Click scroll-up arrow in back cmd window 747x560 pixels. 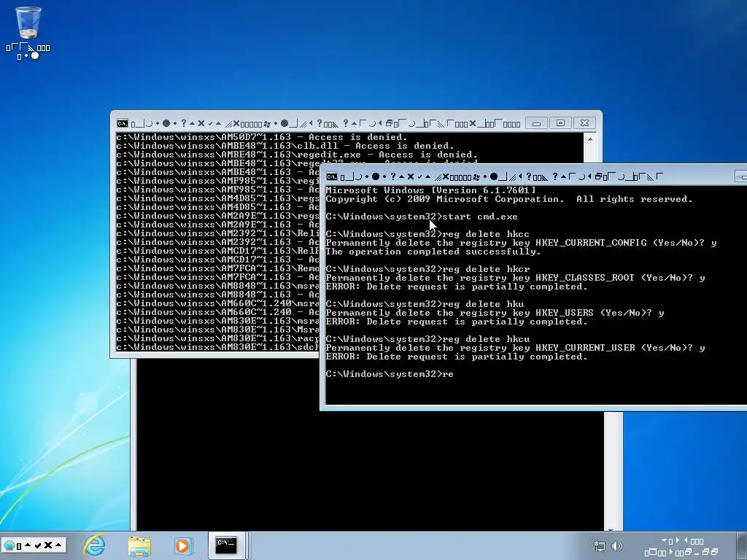(590, 139)
